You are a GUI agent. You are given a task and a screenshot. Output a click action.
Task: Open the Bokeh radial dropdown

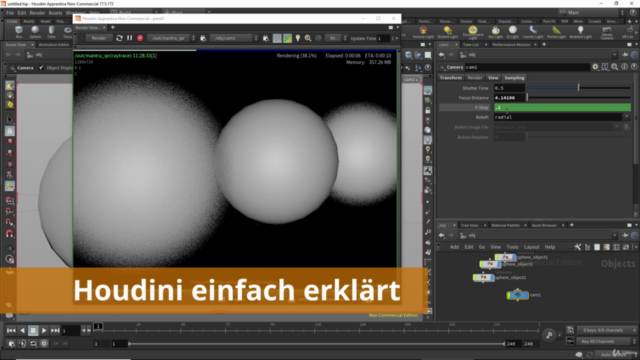pyautogui.click(x=626, y=117)
